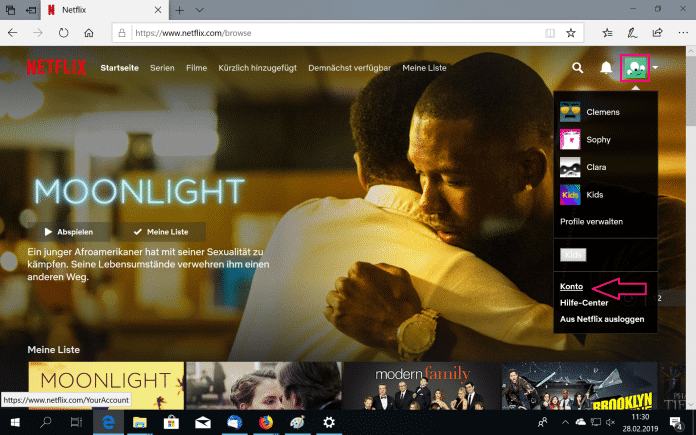
Task: Open Netflix search with the magnifier icon
Action: pos(577,68)
